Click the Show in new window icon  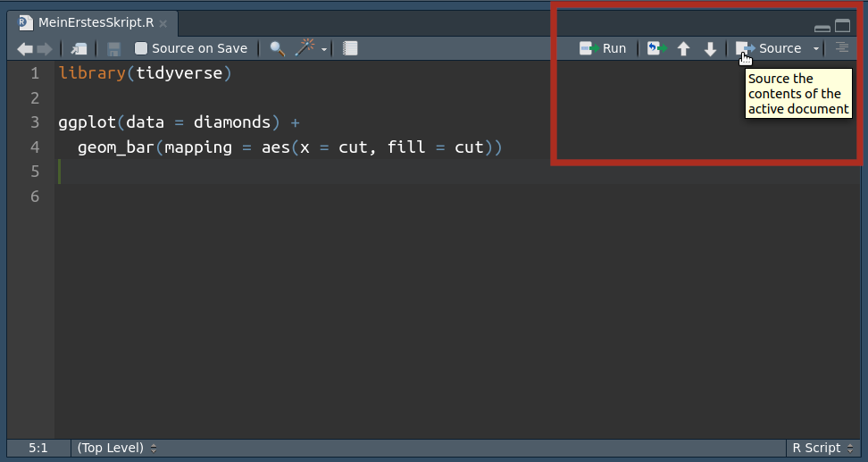80,49
